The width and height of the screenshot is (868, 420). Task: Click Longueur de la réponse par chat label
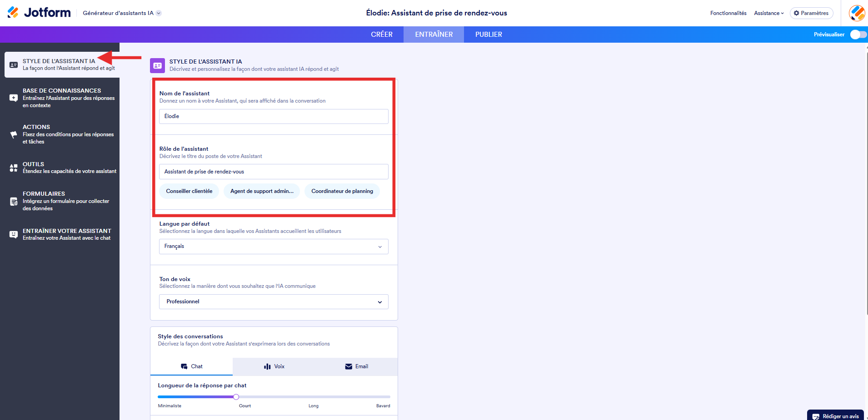tap(202, 385)
